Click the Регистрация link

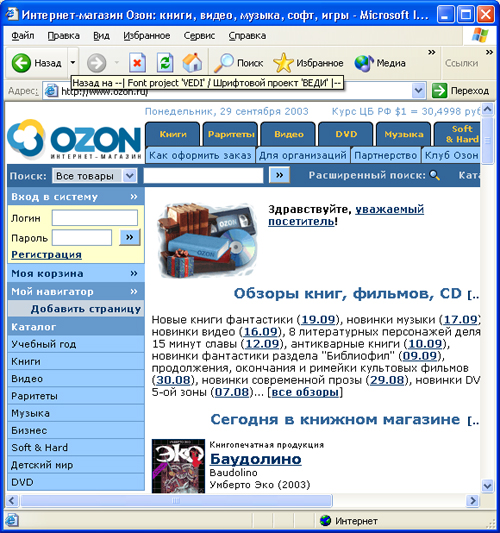point(47,255)
